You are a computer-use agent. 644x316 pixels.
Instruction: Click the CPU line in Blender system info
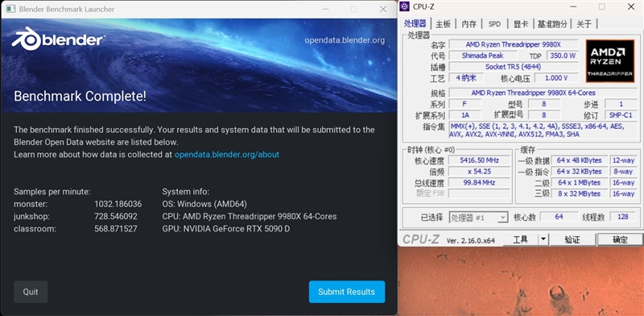point(250,216)
